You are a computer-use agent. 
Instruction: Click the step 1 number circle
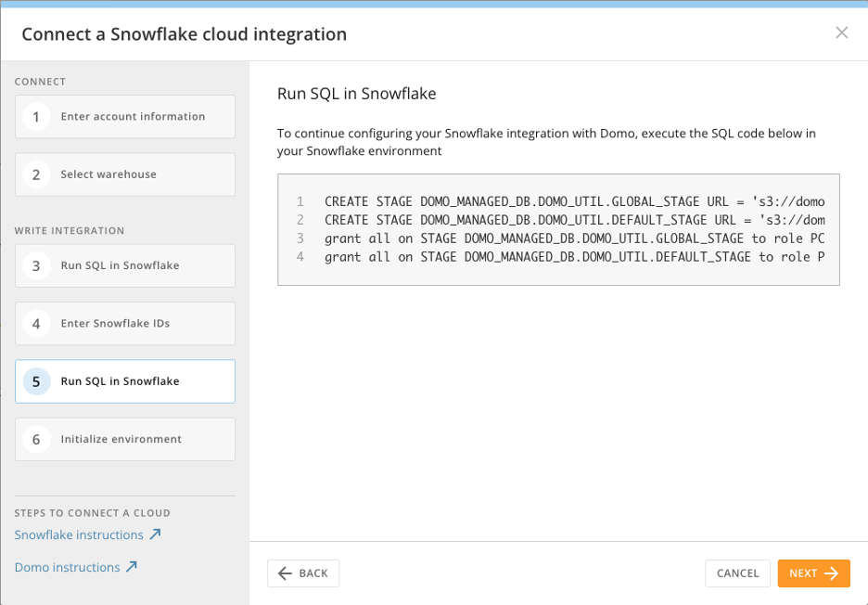click(36, 117)
